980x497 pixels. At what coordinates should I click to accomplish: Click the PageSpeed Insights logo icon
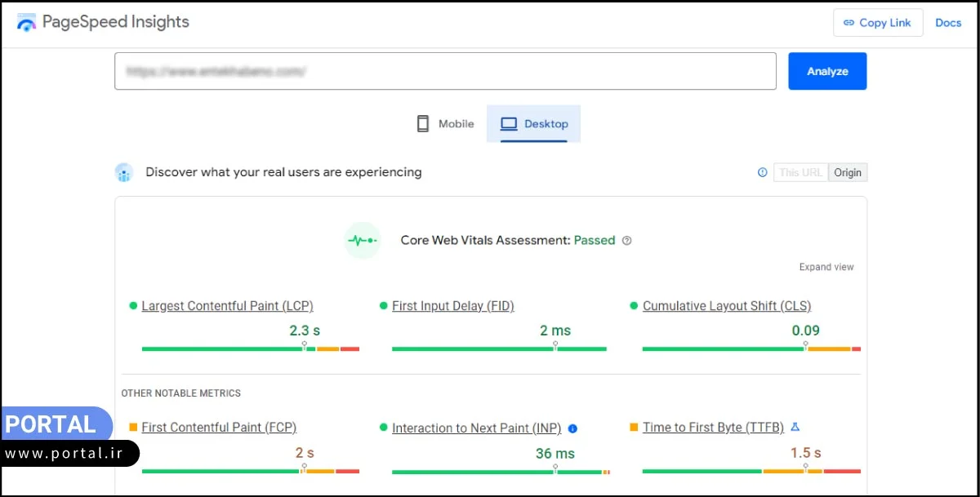(x=26, y=23)
